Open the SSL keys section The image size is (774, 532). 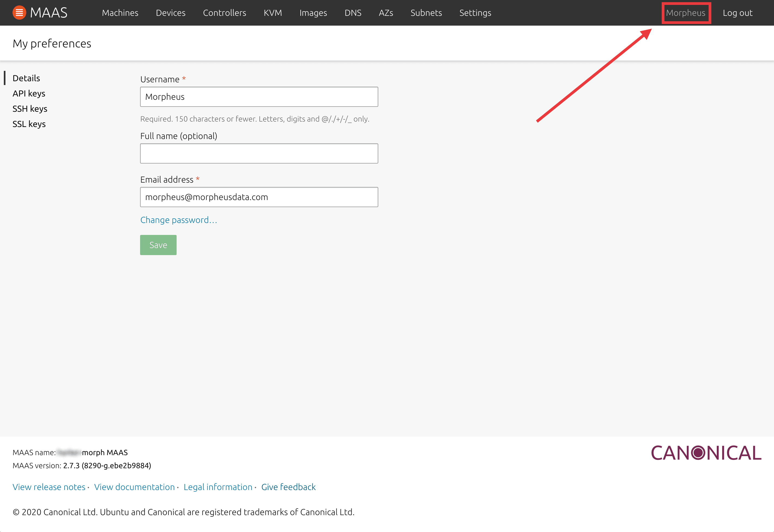coord(29,124)
